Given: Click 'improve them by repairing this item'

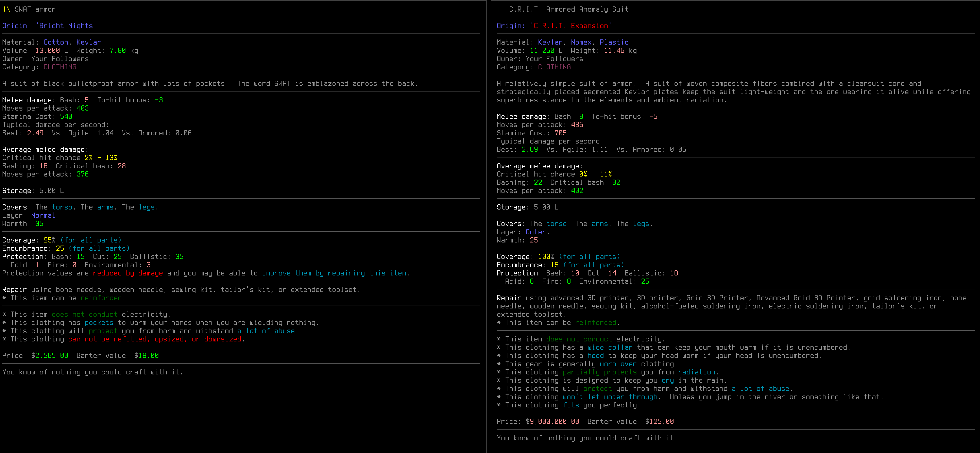Looking at the screenshot, I should click(334, 273).
